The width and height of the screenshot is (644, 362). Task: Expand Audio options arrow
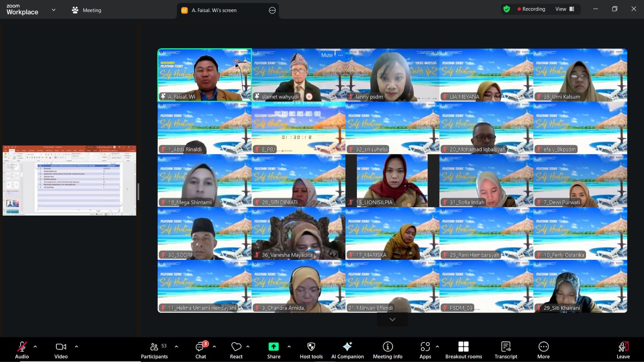tap(35, 346)
